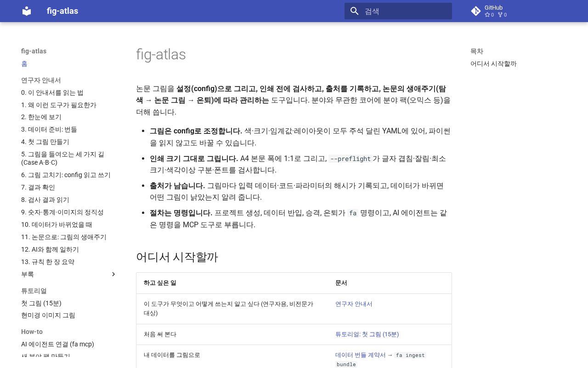Viewport: 588px width, 368px height.
Task: Open '7. 결과 확인' page
Action: (38, 187)
